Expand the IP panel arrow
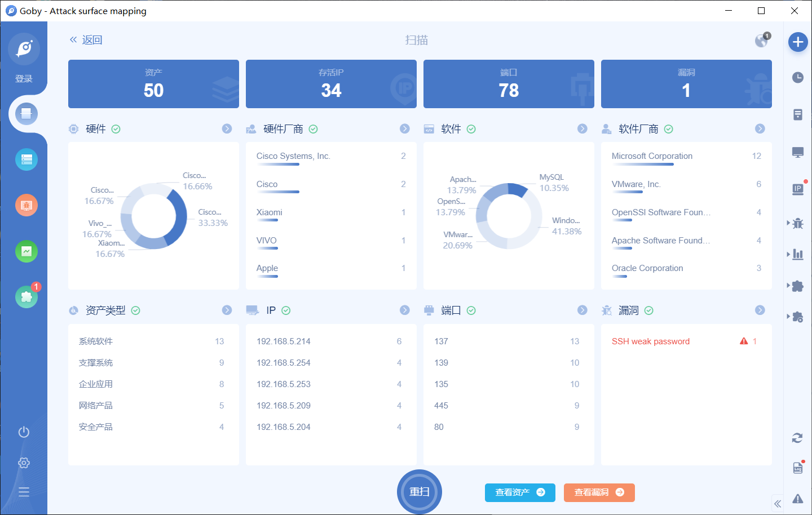Viewport: 812px width, 515px height. 404,310
